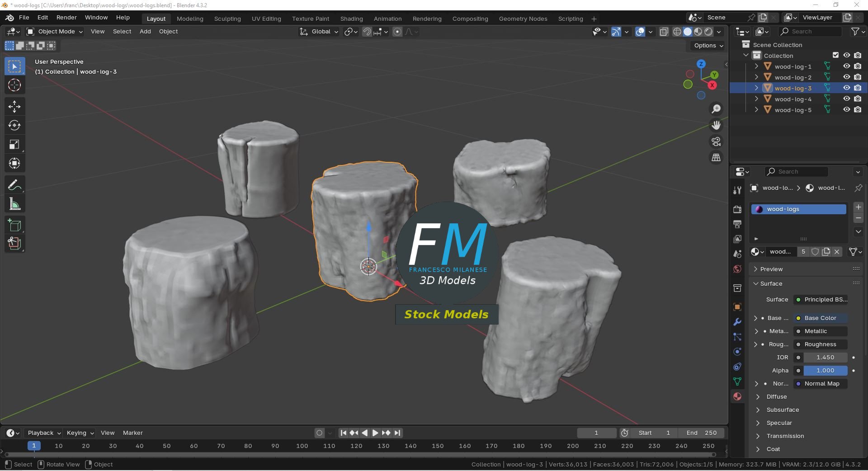
Task: Open the Playback dropdown
Action: (x=44, y=433)
